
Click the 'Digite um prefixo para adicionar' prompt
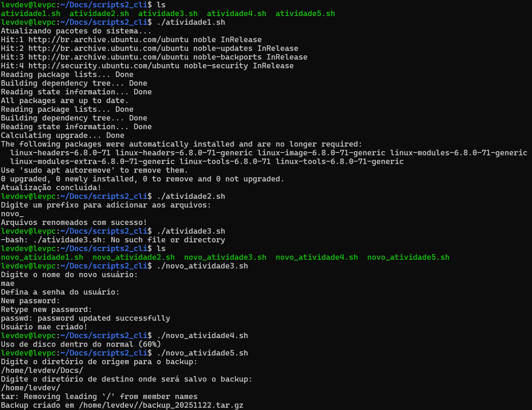[x=106, y=205]
